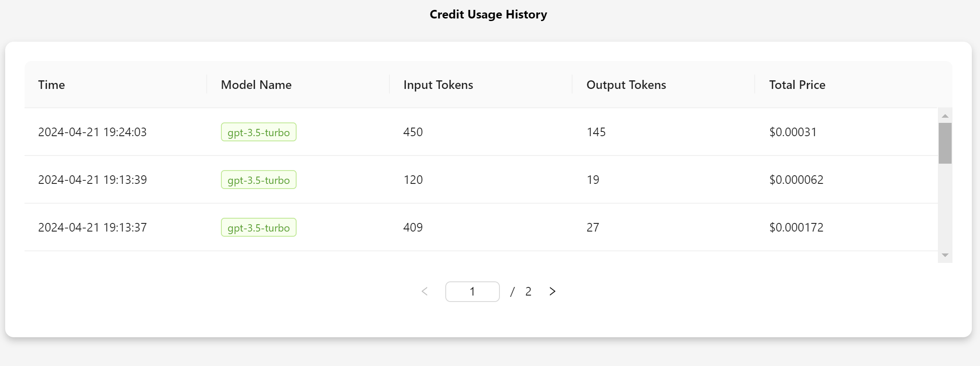Click the gpt-3.5-turbo tag in the 19:24:03 row
980x366 pixels.
coord(258,132)
